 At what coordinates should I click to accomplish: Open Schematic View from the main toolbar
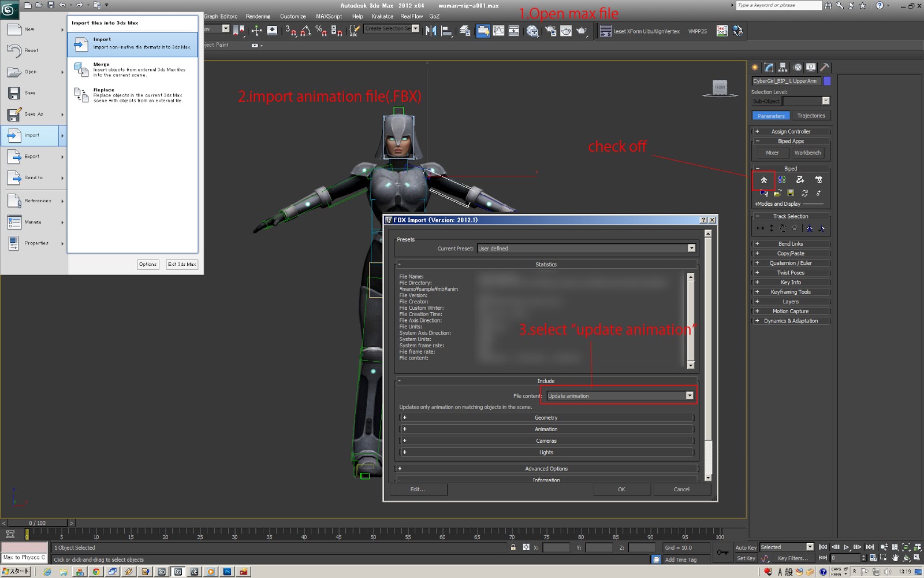[x=514, y=30]
